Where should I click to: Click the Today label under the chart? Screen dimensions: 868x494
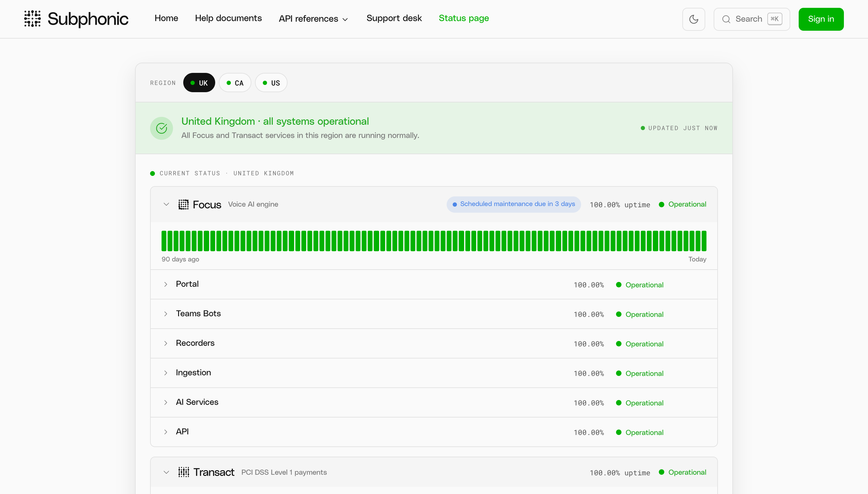(697, 259)
